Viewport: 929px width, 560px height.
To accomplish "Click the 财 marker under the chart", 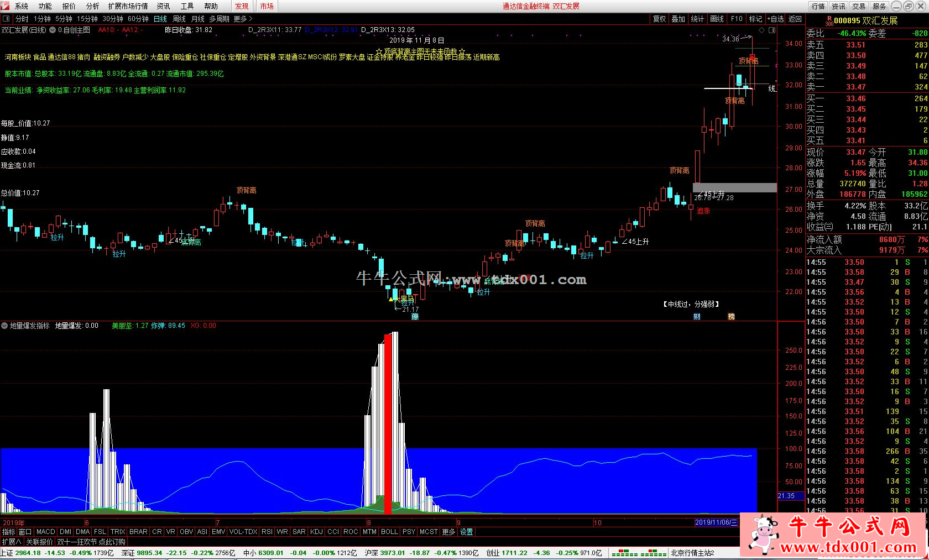I will pyautogui.click(x=697, y=317).
